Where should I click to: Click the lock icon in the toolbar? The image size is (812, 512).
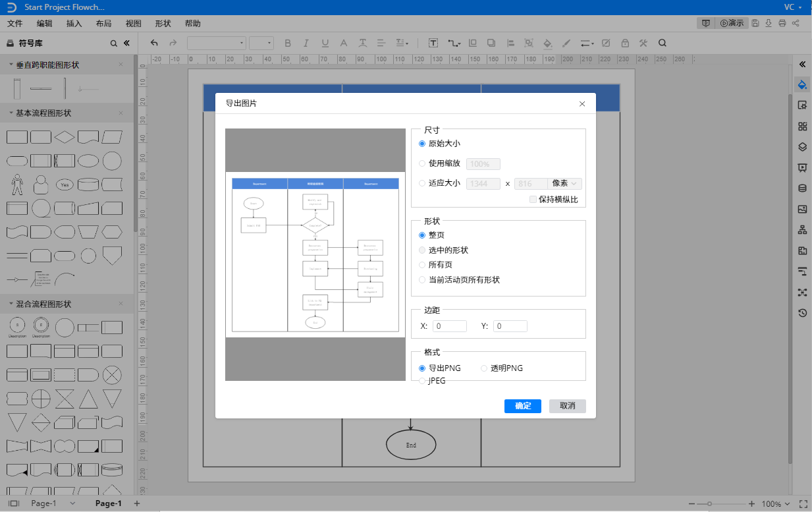pyautogui.click(x=625, y=43)
